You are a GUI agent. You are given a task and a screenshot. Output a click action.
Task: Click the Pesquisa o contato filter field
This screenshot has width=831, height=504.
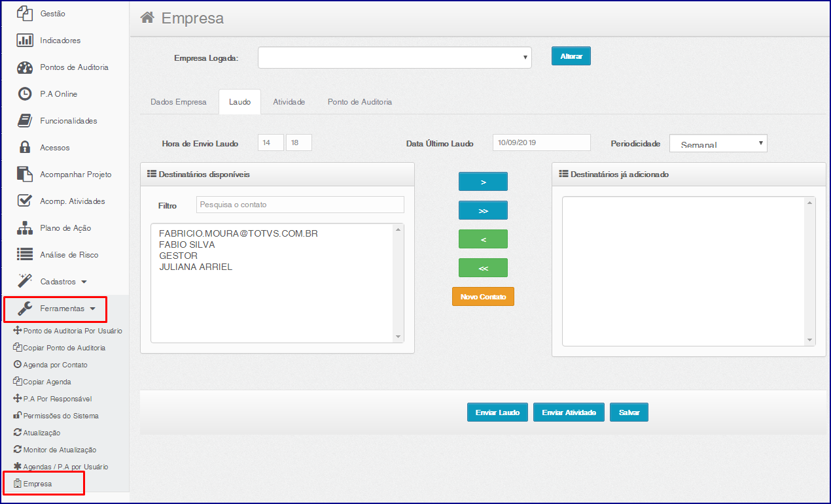tap(300, 205)
